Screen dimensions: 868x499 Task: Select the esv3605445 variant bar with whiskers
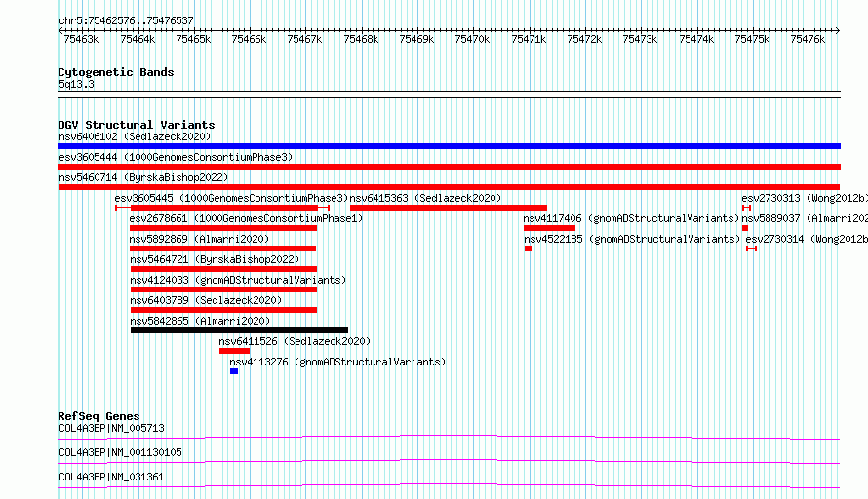[222, 208]
